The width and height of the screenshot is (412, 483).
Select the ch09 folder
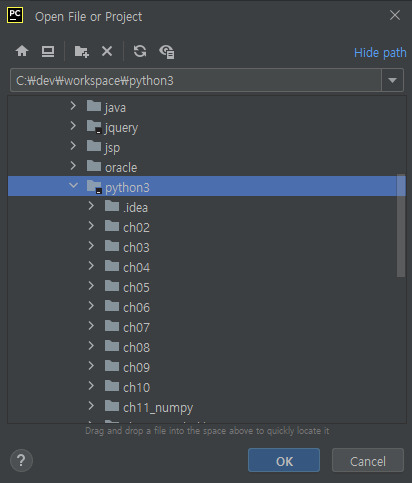(x=136, y=368)
